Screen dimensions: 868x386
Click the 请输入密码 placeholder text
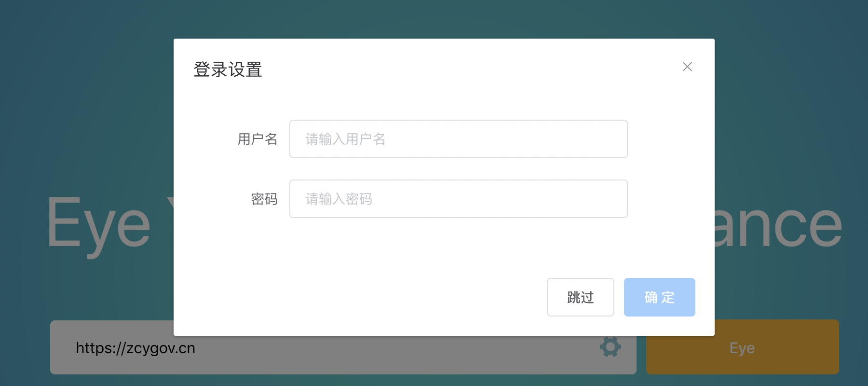click(x=339, y=199)
